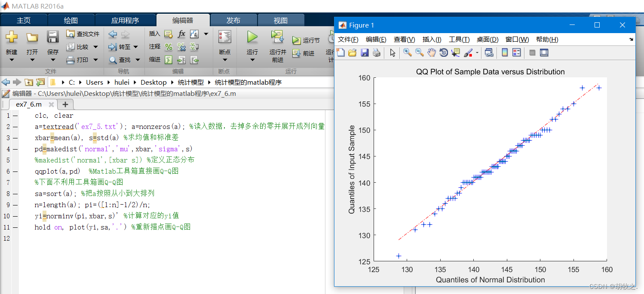Expand the Breakpoints (断点) dropdown
This screenshot has height=294, width=644.
pyautogui.click(x=225, y=60)
